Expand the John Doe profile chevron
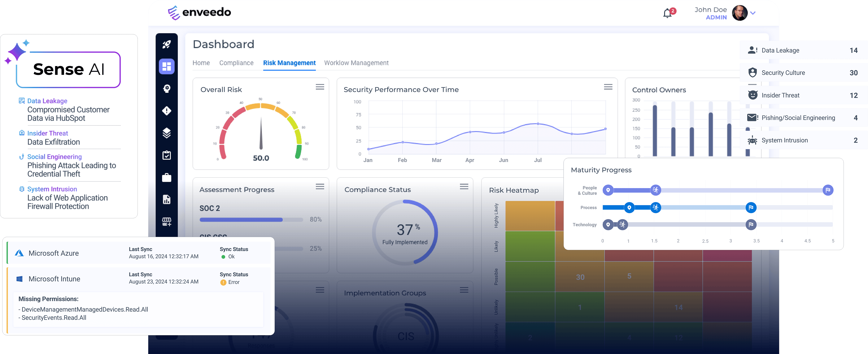Screen dimensions: 868x354 point(753,13)
